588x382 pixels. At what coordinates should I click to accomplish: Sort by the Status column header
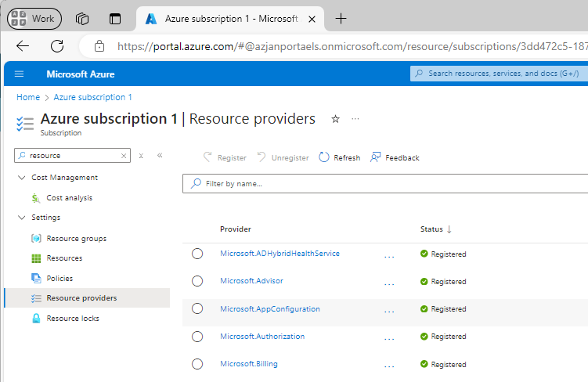(x=436, y=229)
